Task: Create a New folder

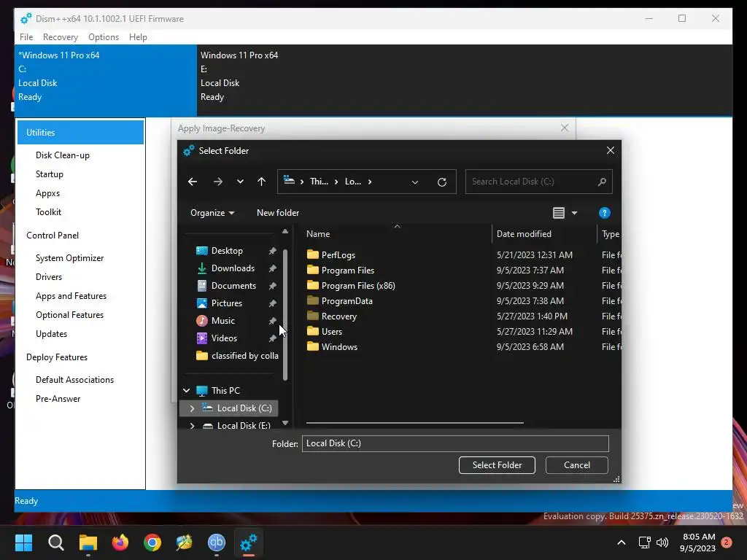Action: (278, 213)
